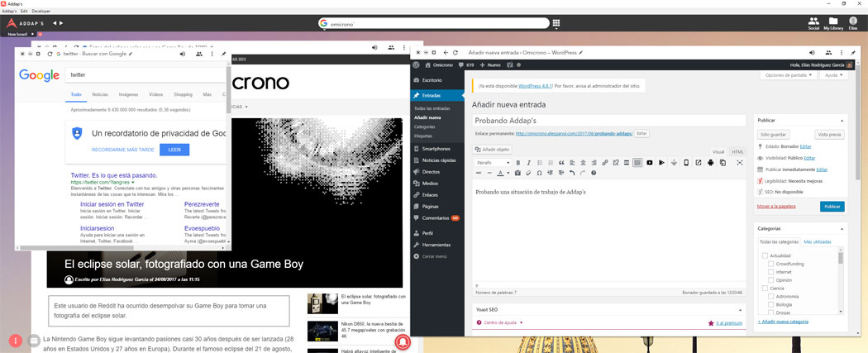This screenshot has width=868, height=353.
Task: Pin the twitter Google search window
Action: (x=224, y=54)
